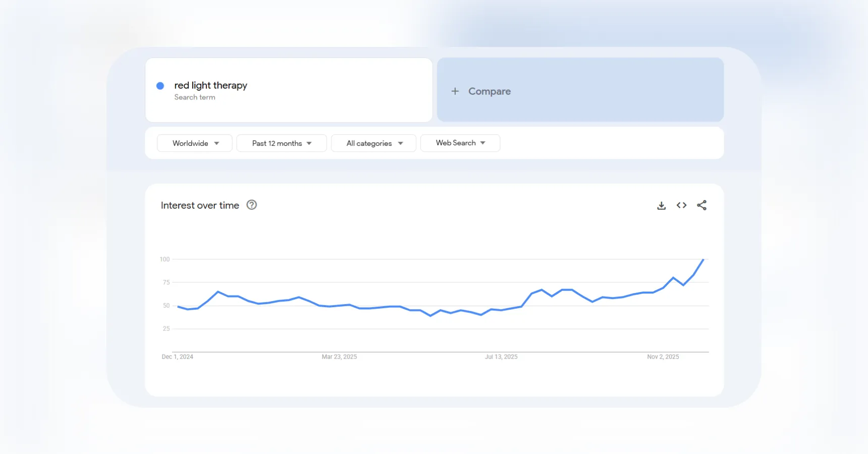Click the blue dot next to red light therapy
This screenshot has width=868, height=454.
point(160,85)
